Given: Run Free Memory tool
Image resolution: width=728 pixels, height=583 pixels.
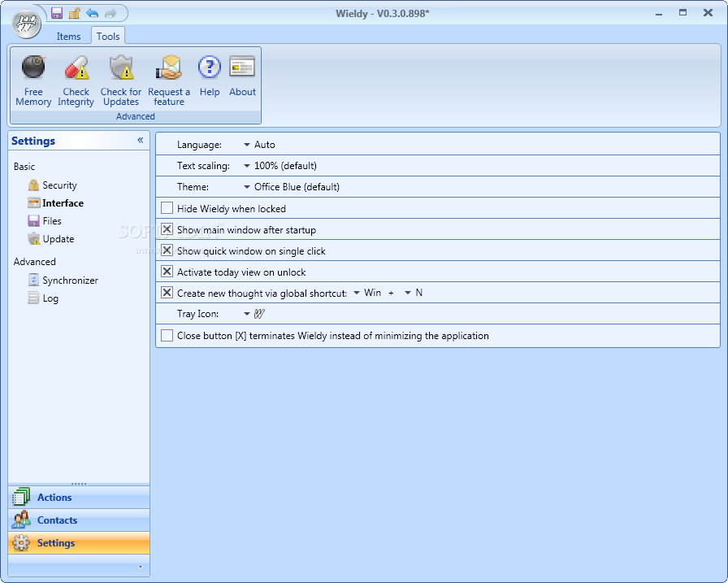Looking at the screenshot, I should [33, 80].
